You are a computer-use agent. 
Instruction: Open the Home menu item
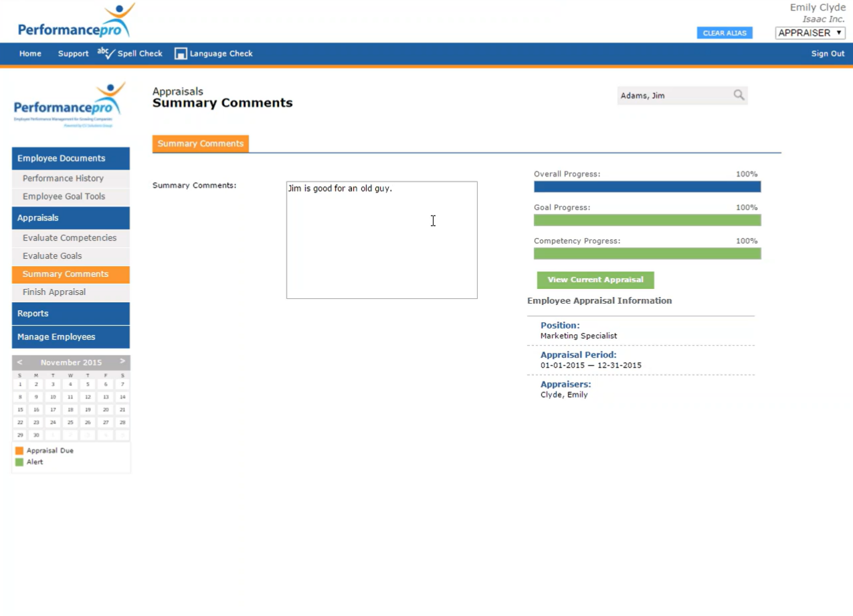(x=30, y=54)
